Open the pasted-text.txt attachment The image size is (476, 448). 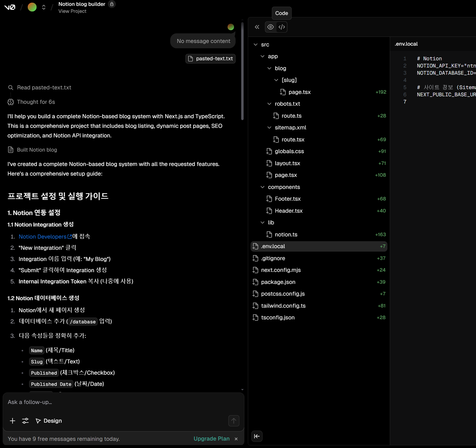pyautogui.click(x=211, y=59)
